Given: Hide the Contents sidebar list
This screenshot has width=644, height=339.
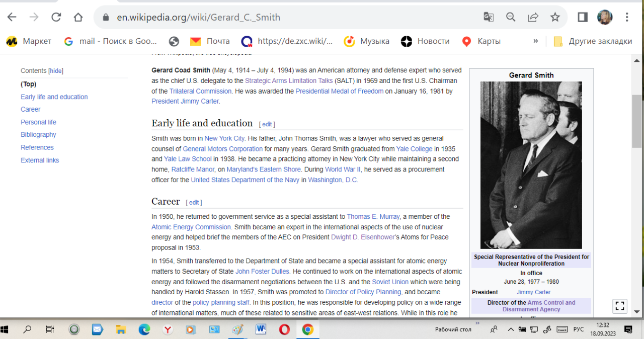Looking at the screenshot, I should pyautogui.click(x=56, y=71).
